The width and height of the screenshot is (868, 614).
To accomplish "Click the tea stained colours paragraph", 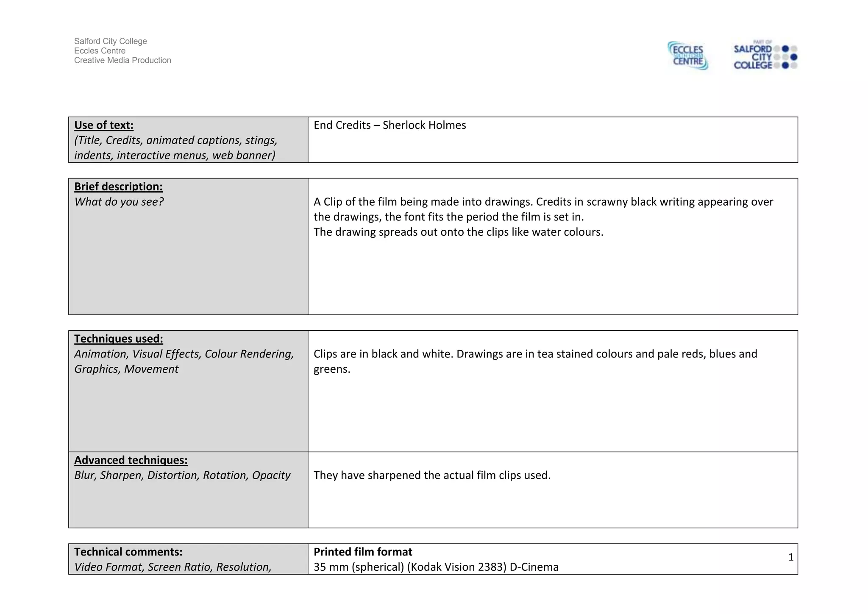I will [x=535, y=361].
